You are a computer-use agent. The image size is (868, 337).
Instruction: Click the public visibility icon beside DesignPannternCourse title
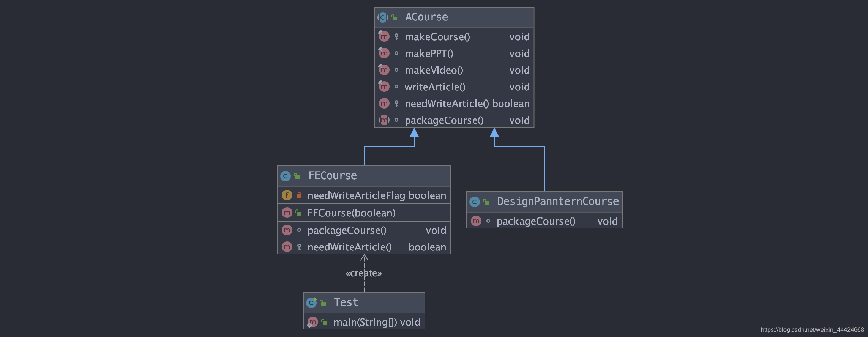486,202
